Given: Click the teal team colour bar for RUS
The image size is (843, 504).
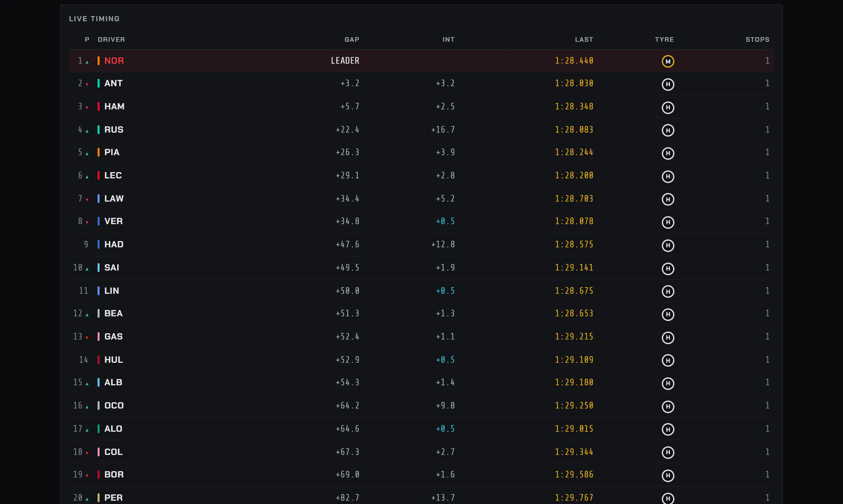Looking at the screenshot, I should [x=98, y=130].
